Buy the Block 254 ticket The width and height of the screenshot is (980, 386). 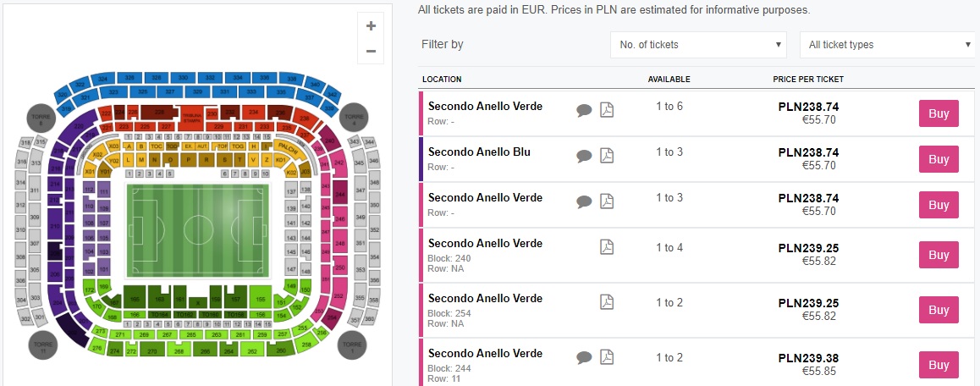[x=939, y=310]
